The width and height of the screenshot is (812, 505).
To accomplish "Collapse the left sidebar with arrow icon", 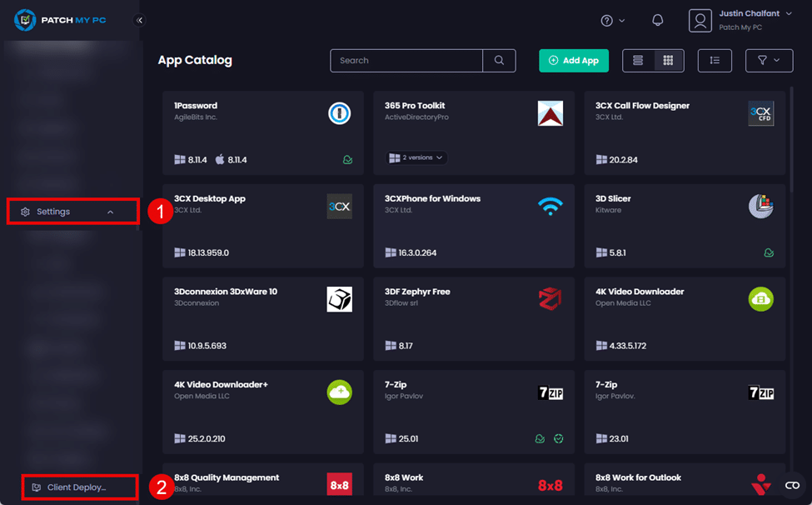I will (x=139, y=20).
